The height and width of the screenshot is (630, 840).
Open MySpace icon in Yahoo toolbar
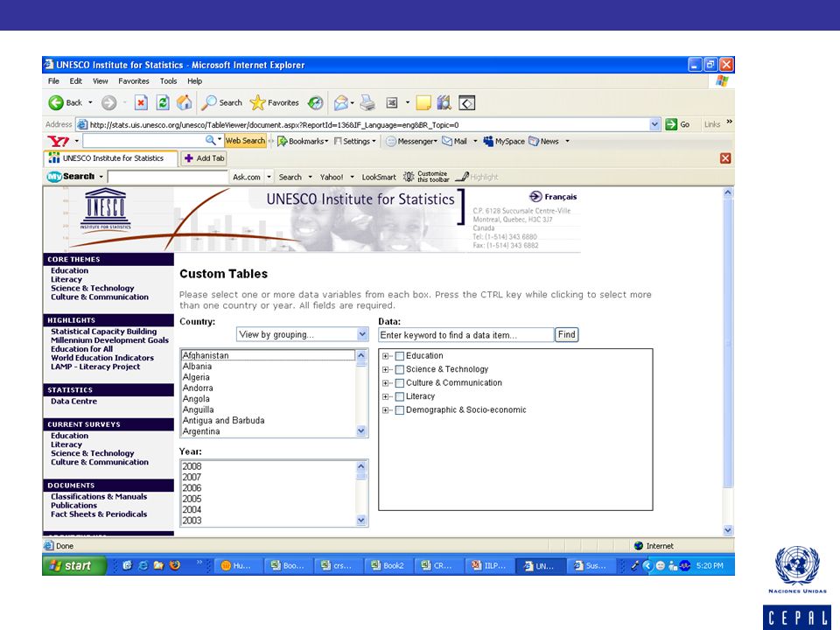pos(488,141)
